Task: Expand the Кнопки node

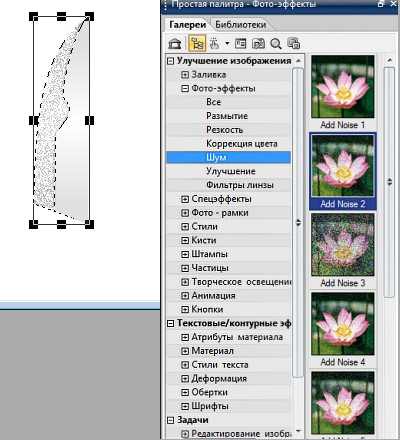Action: [x=185, y=310]
